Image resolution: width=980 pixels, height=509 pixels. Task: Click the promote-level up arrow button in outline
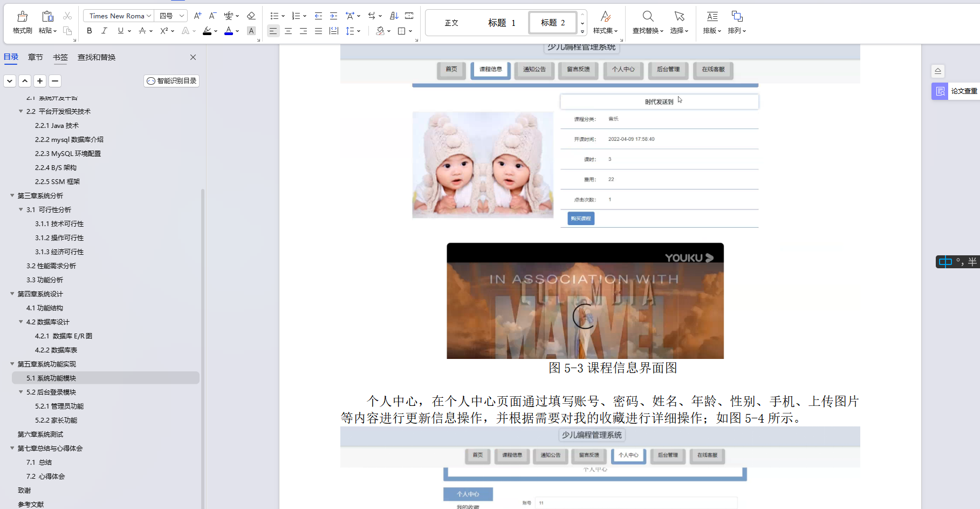tap(25, 81)
